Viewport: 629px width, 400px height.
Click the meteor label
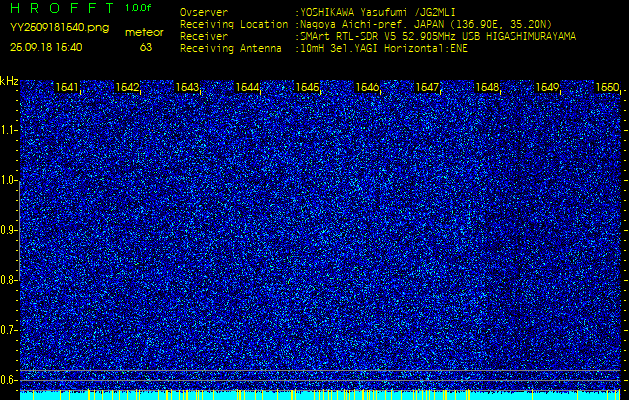pyautogui.click(x=144, y=32)
